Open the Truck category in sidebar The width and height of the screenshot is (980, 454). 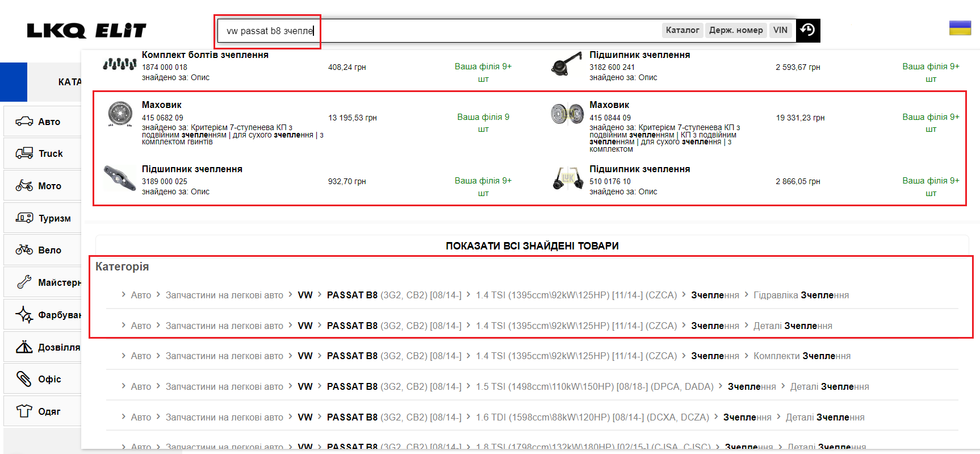(x=42, y=153)
